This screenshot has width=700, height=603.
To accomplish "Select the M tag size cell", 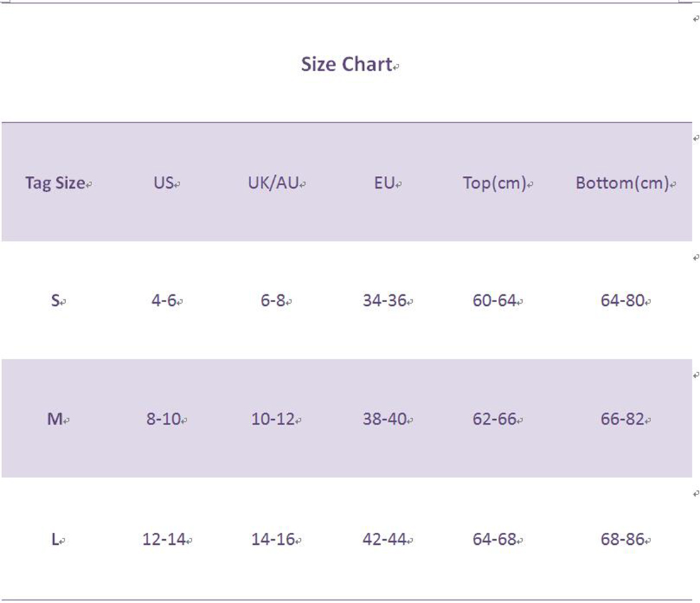I will click(55, 419).
